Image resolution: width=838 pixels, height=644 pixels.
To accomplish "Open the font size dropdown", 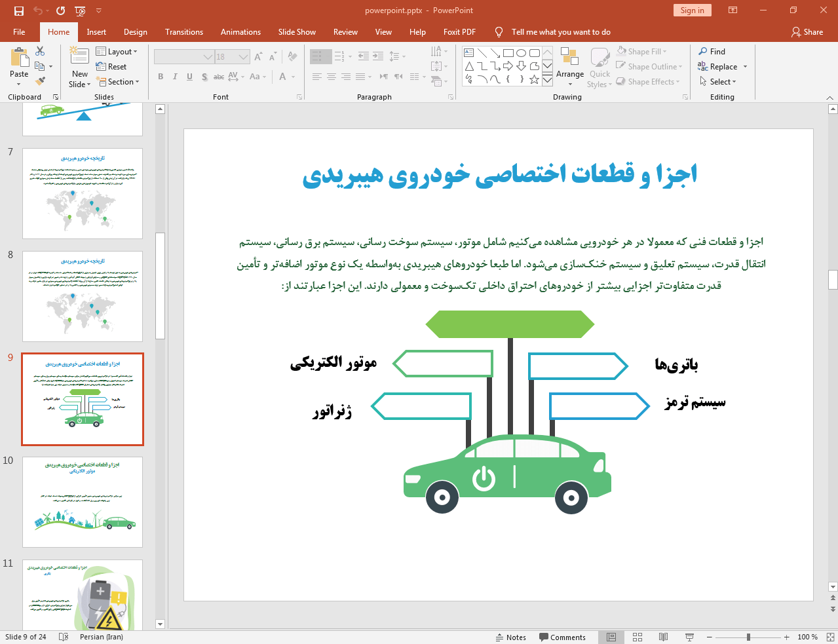I will coord(244,57).
